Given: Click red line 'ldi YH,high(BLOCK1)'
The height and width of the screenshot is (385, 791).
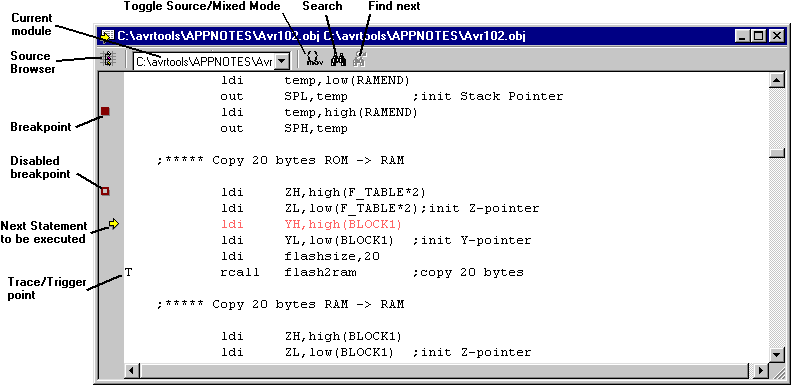Looking at the screenshot, I should [311, 225].
